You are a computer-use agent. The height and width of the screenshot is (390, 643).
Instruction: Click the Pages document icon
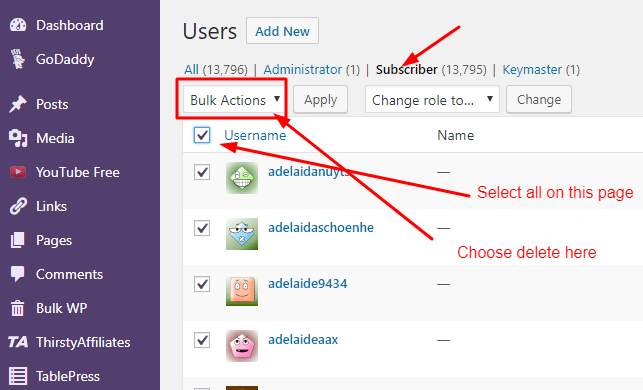(17, 240)
